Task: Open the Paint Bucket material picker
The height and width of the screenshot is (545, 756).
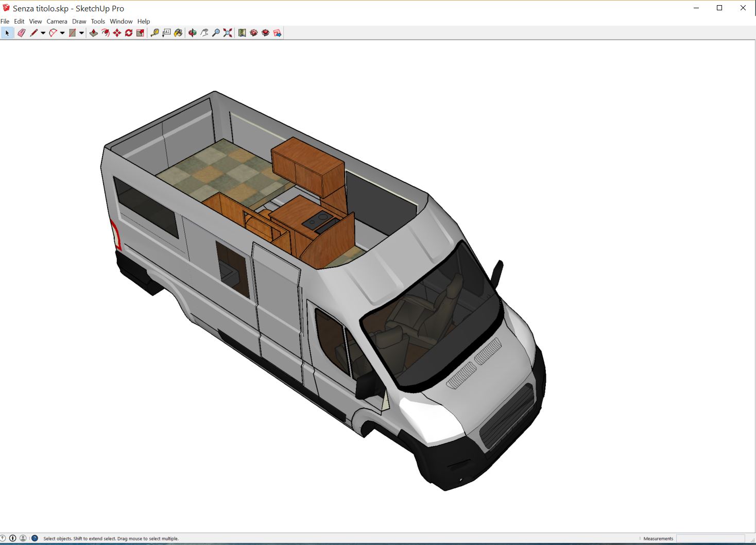Action: click(178, 32)
